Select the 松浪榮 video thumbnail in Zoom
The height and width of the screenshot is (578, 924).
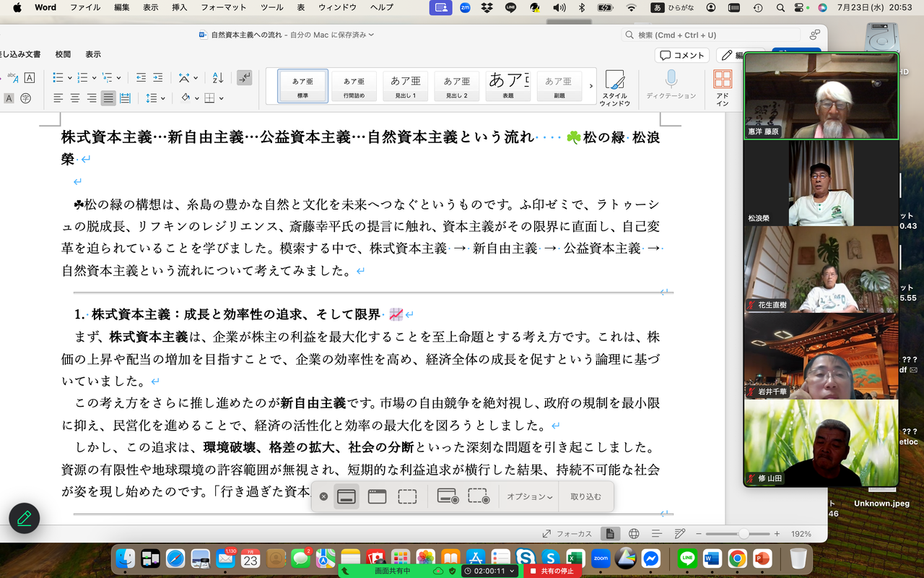(821, 183)
